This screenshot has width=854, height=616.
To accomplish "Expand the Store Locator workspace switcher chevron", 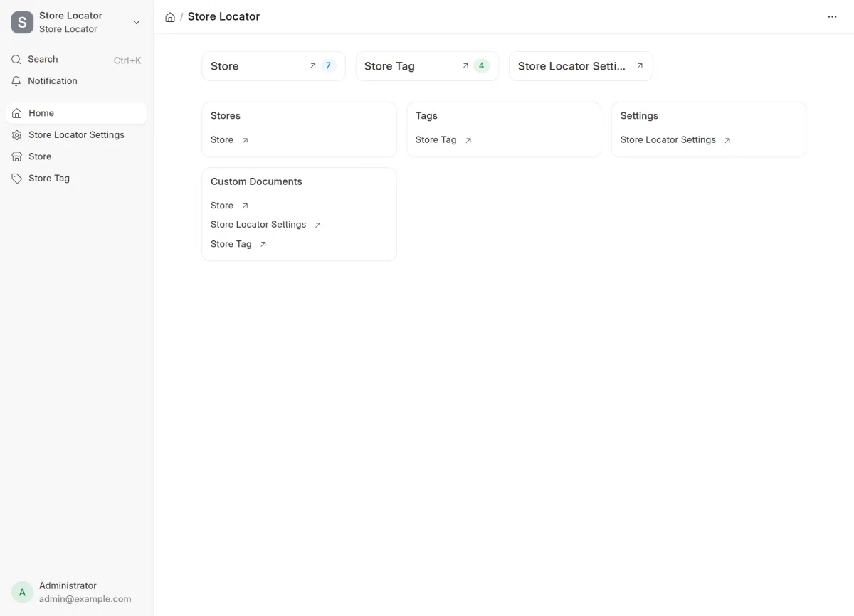I will [x=137, y=23].
